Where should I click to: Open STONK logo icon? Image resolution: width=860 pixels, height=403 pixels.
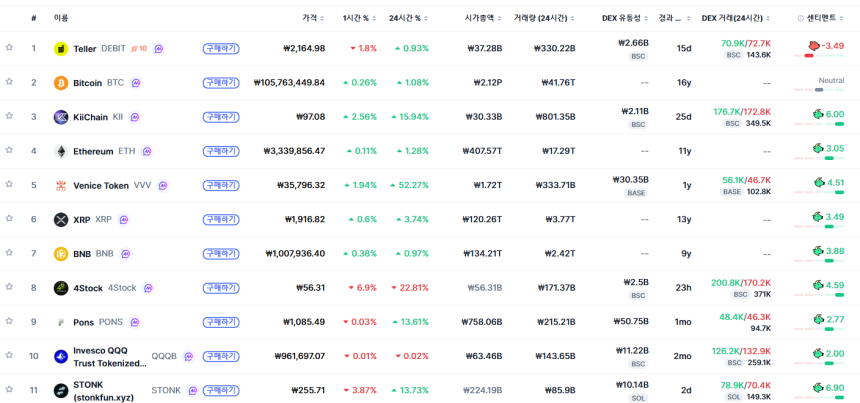(x=61, y=390)
